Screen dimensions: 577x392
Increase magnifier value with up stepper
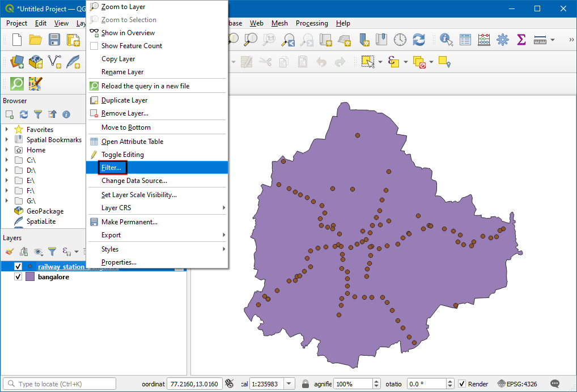coord(376,380)
